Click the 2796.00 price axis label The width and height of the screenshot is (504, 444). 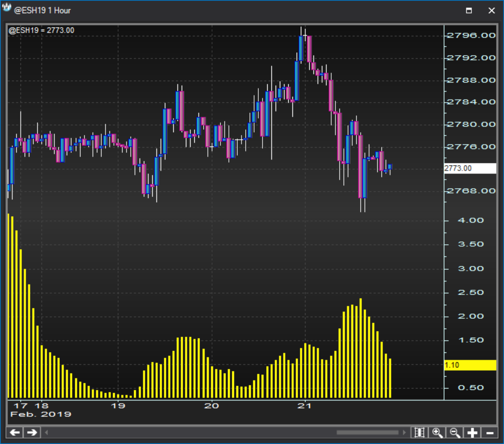pos(471,35)
